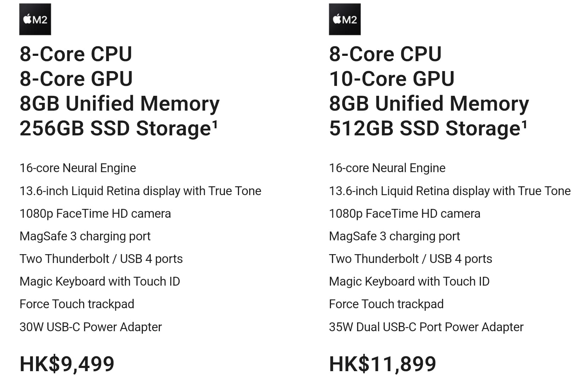
Task: Click 30W USB-C Power Adapter line
Action: click(x=91, y=327)
